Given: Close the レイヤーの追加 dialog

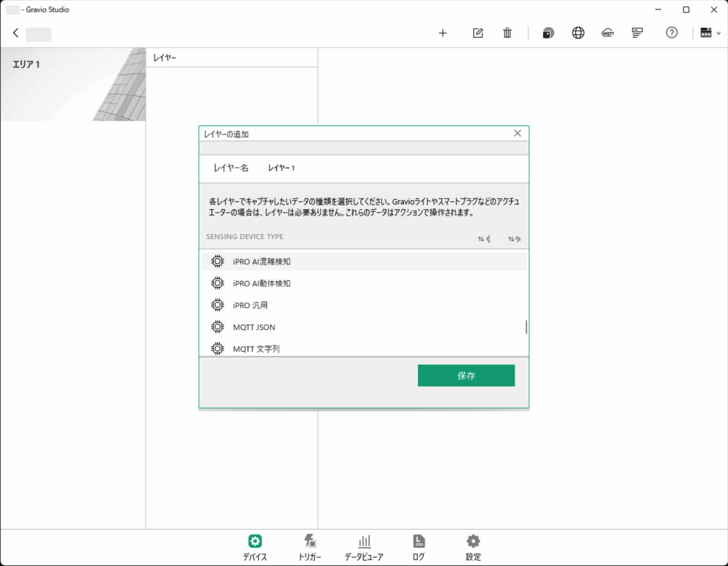Looking at the screenshot, I should tap(518, 133).
